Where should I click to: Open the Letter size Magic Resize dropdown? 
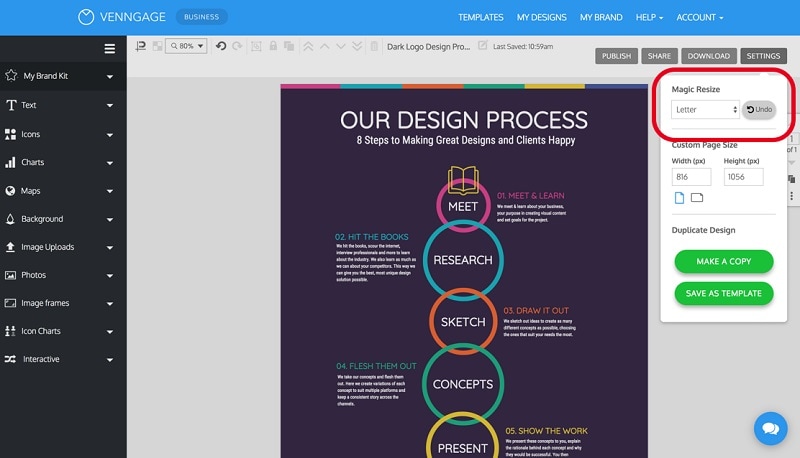tap(705, 110)
